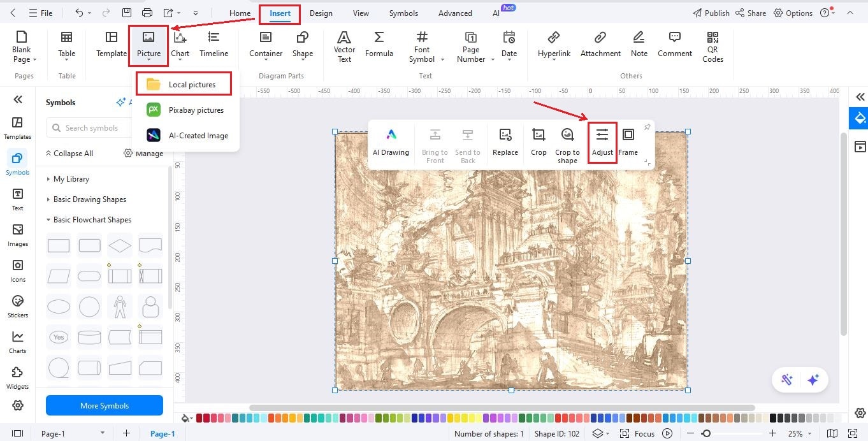
Task: Click Collapse All in the Symbols panel
Action: pos(69,154)
